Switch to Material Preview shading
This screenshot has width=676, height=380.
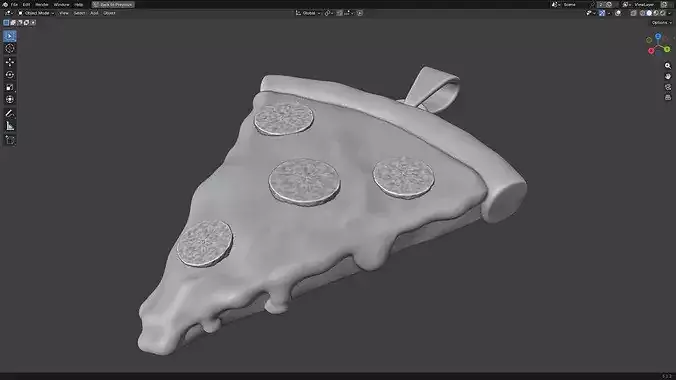[x=656, y=13]
